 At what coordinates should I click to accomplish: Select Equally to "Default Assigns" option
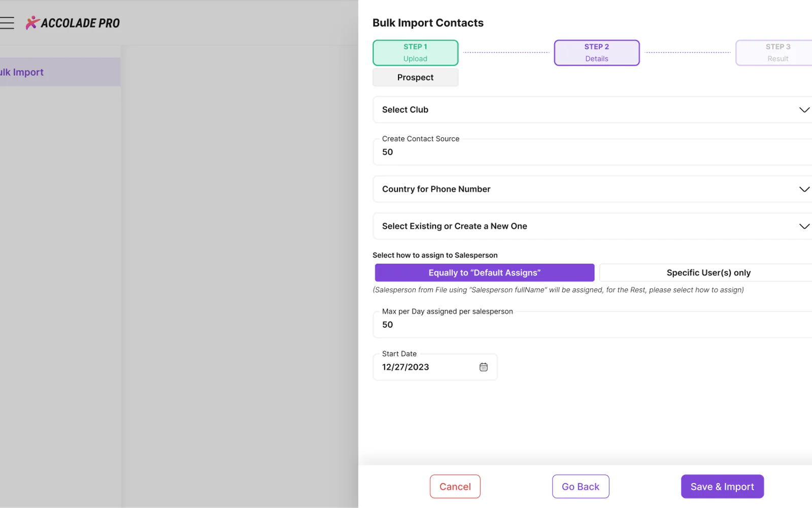[484, 273]
